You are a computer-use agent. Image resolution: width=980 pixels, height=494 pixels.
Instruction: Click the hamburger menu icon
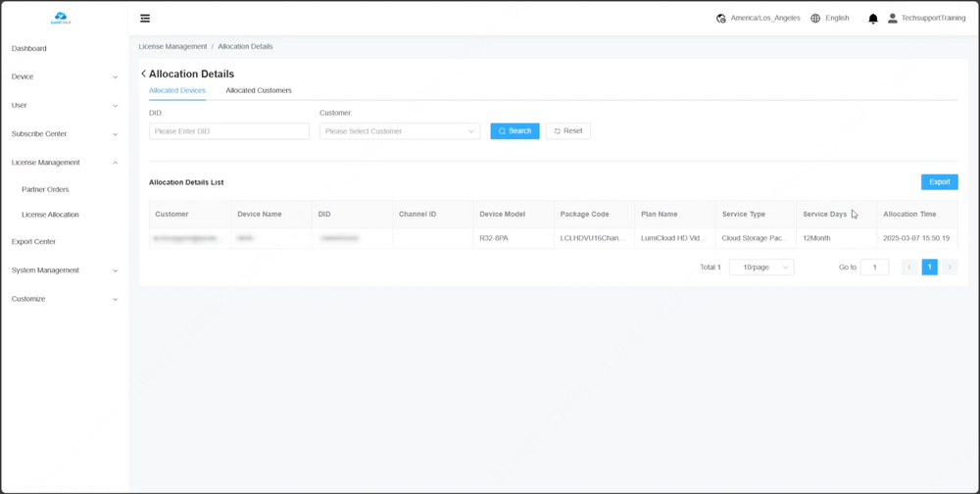point(145,19)
